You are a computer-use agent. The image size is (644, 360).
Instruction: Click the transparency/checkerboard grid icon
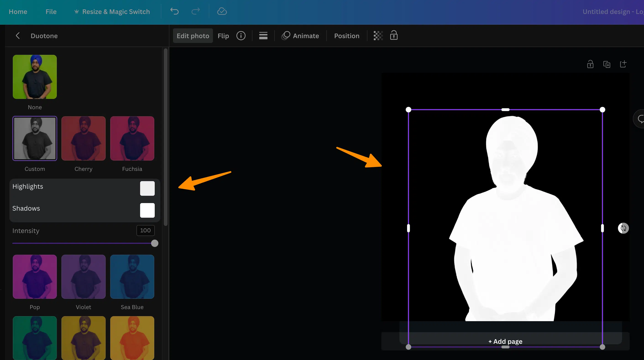377,35
